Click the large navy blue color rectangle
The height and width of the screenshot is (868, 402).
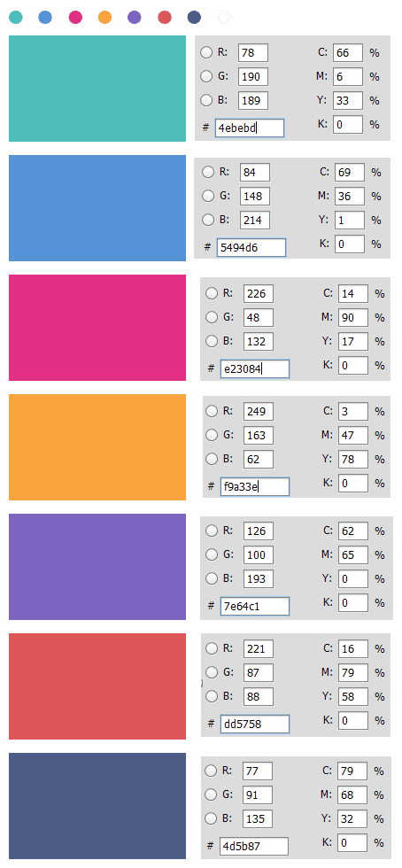pyautogui.click(x=97, y=806)
